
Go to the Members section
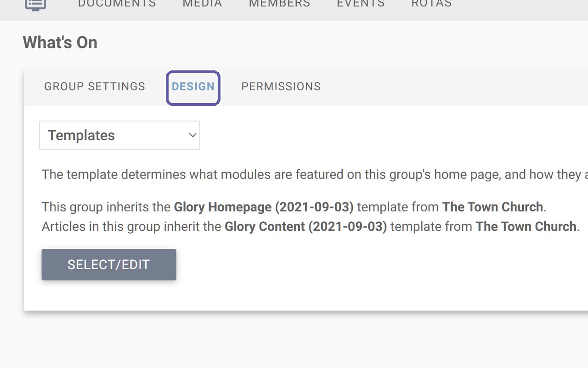(x=280, y=4)
